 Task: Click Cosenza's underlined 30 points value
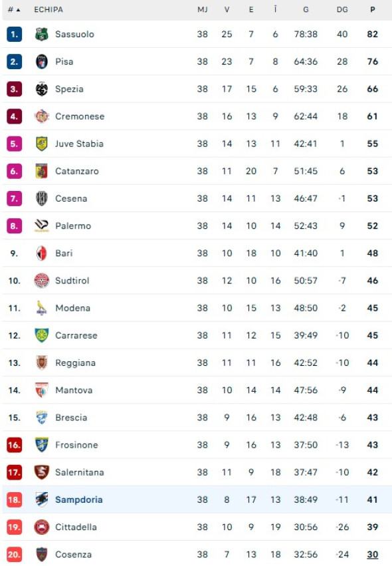click(x=373, y=555)
